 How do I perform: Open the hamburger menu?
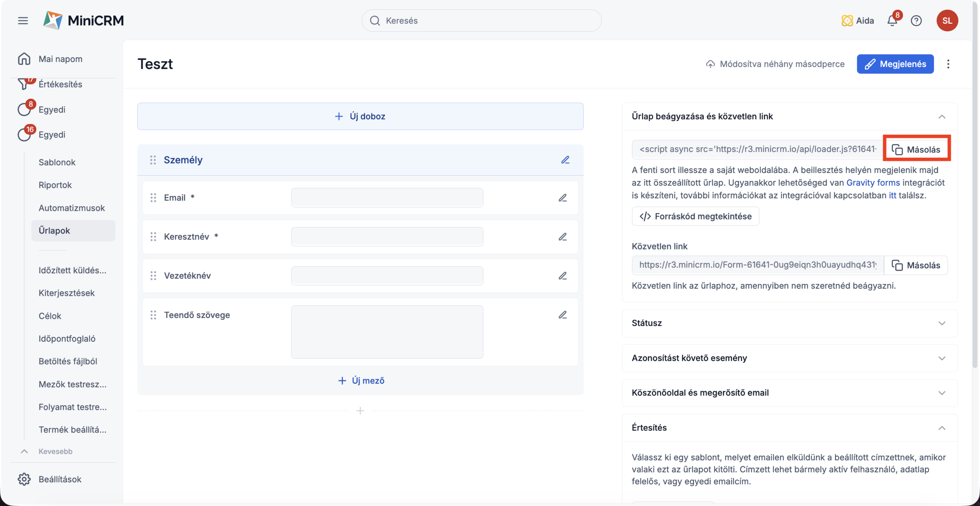23,21
